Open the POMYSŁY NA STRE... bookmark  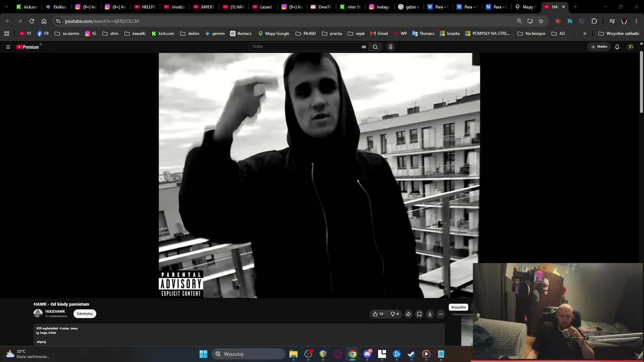point(488,34)
